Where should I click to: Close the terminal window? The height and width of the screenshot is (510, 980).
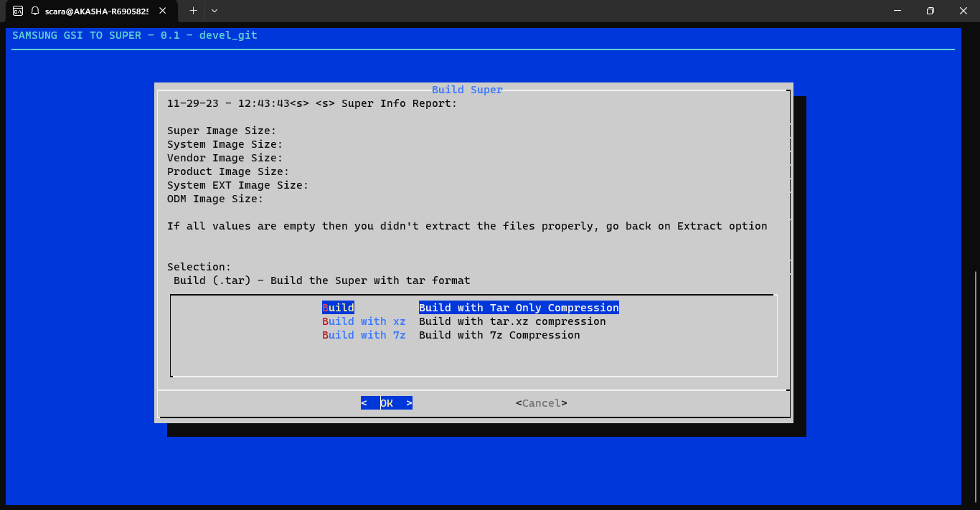(963, 11)
